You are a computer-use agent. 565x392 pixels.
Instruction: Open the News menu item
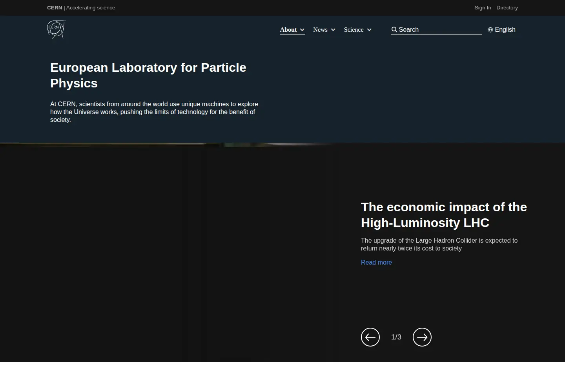[x=320, y=30]
